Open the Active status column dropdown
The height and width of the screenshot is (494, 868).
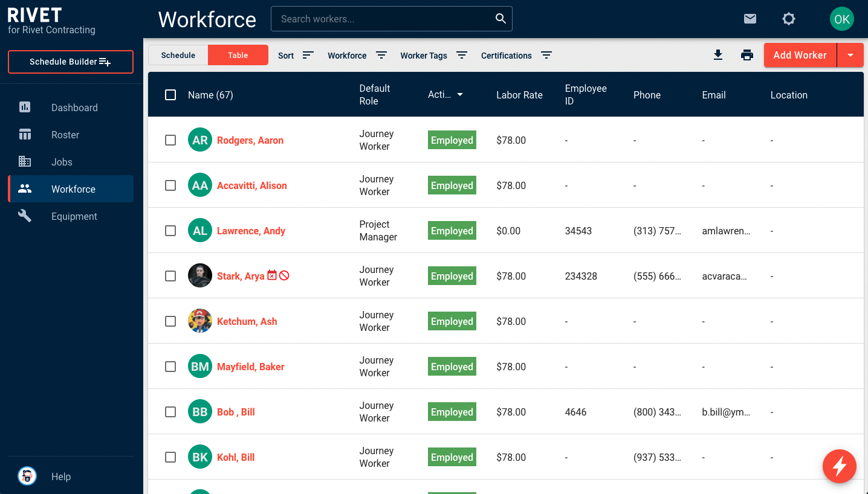pyautogui.click(x=460, y=95)
